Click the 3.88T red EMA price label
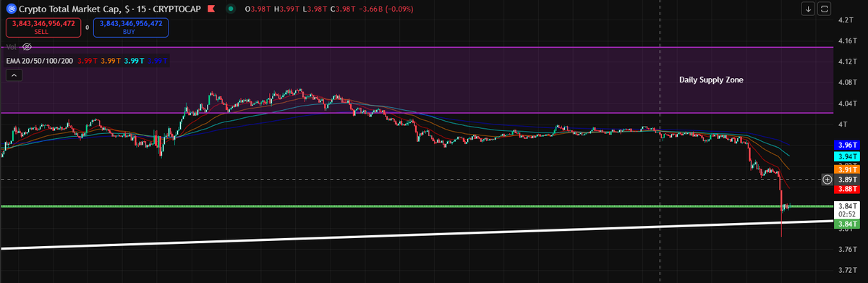The image size is (868, 283). tap(848, 189)
